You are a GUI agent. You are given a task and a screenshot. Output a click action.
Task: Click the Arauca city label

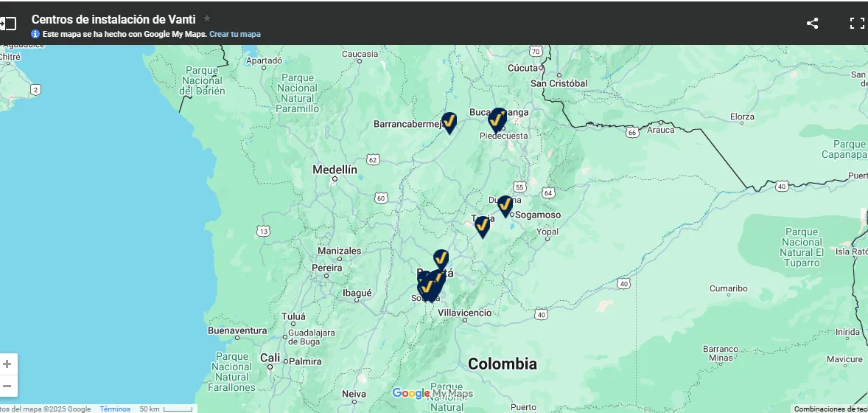click(661, 130)
